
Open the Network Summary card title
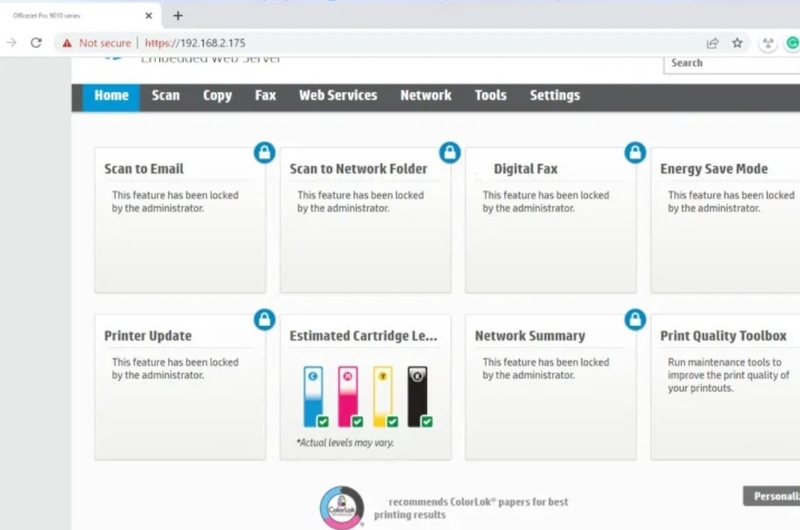tap(530, 336)
